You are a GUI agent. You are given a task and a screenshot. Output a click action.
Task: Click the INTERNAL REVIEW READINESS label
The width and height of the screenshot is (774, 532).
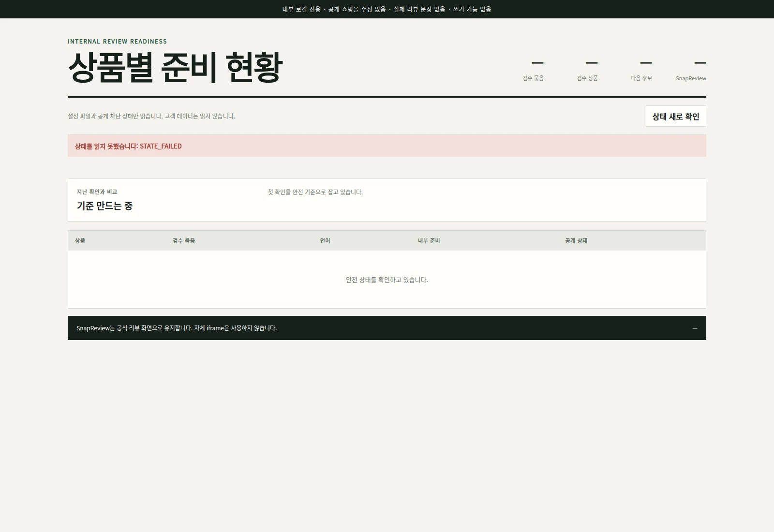click(117, 42)
